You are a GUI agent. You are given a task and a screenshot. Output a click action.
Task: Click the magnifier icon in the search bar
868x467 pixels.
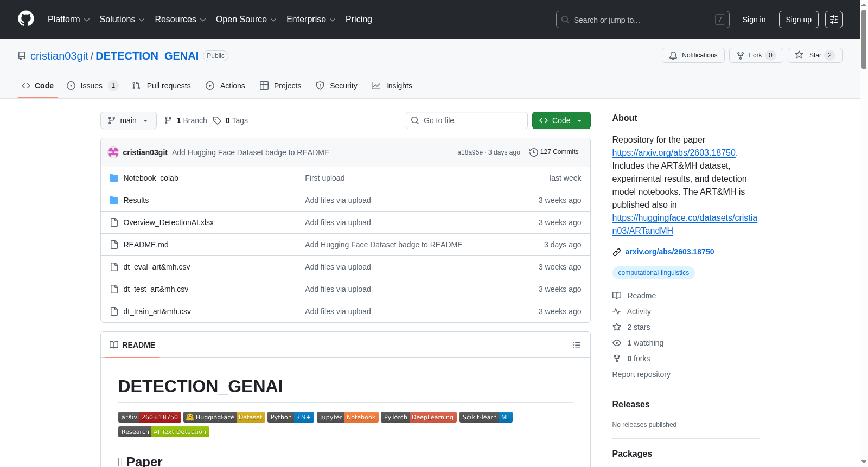coord(565,20)
